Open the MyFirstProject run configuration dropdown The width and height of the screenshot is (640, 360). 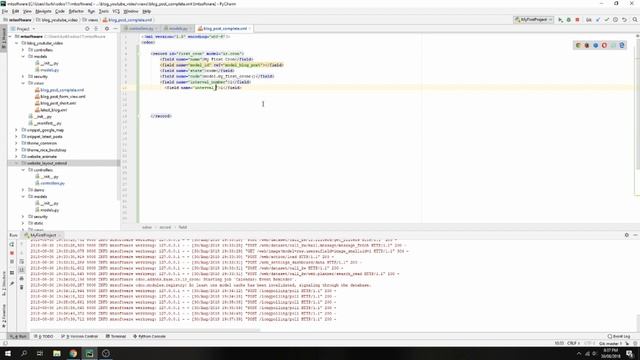[x=533, y=20]
